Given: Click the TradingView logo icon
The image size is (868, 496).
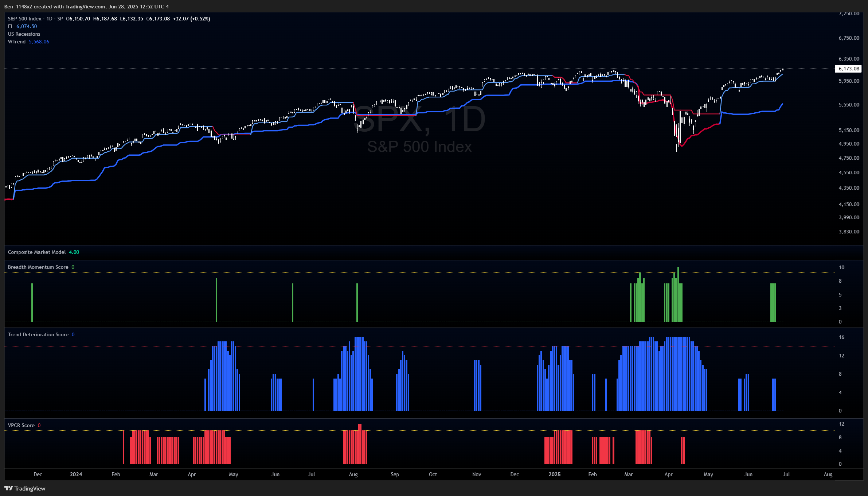Looking at the screenshot, I should click(8, 488).
